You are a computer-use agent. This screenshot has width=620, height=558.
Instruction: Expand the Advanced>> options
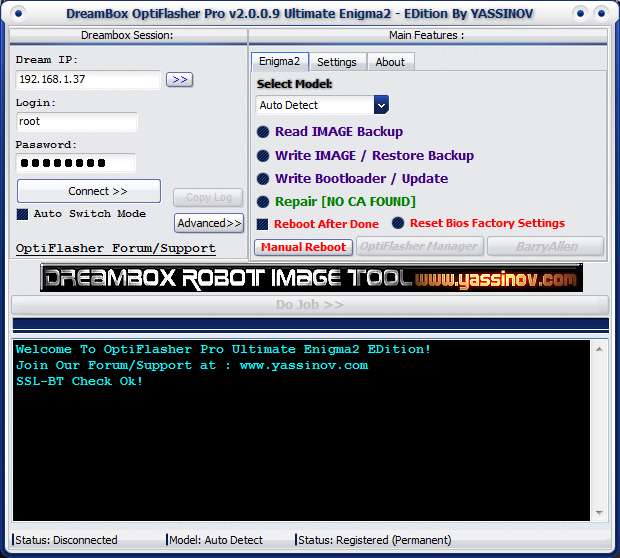209,223
